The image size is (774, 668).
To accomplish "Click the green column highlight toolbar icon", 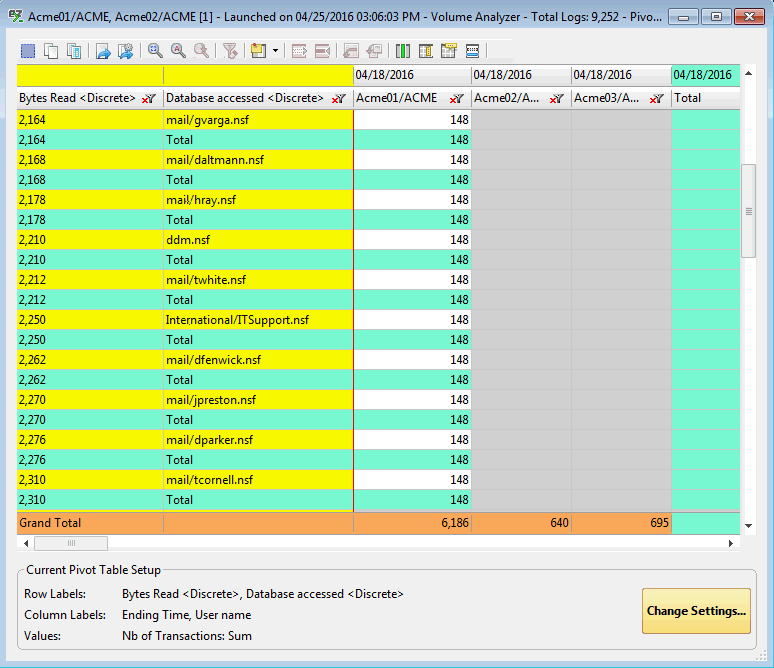I will click(x=403, y=51).
